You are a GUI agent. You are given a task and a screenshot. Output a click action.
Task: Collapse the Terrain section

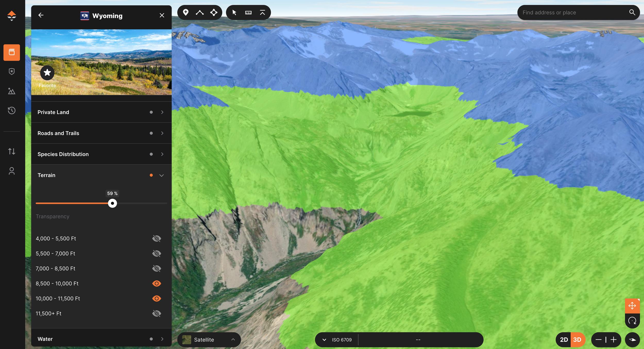point(162,175)
